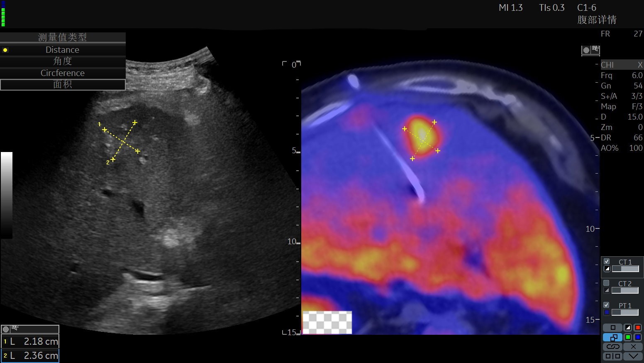Pick the red color swatch
This screenshot has height=363, width=644.
click(638, 328)
